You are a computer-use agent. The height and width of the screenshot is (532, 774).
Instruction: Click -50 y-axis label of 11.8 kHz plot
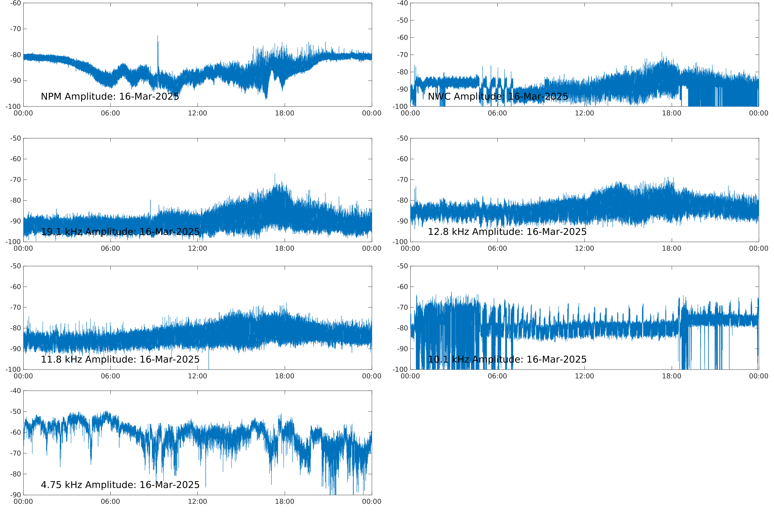[15, 266]
